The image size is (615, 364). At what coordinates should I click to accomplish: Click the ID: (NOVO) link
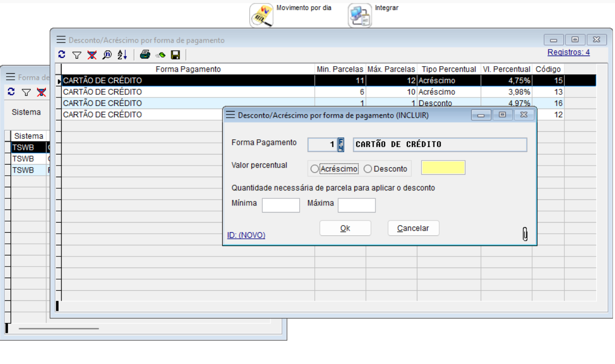[x=246, y=235]
